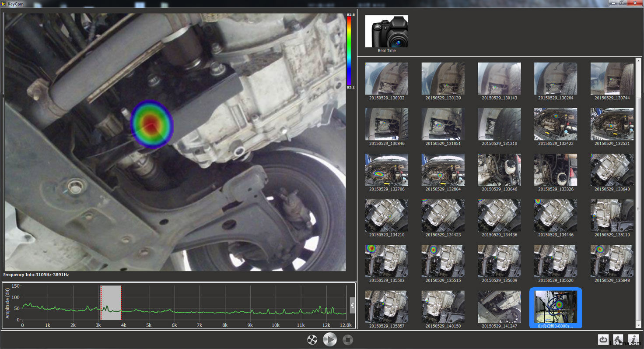Click the highlighted blue selected thumbnail
Image resolution: width=644 pixels, height=349 pixels.
coord(555,307)
